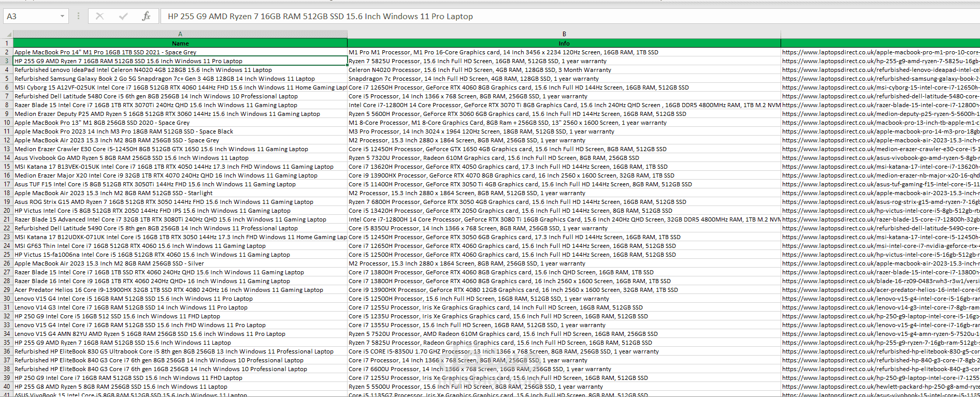Screen dimensions: 980x397
Task: Select the Ryzen 5 7320U Processor info cell
Action: click(x=564, y=158)
